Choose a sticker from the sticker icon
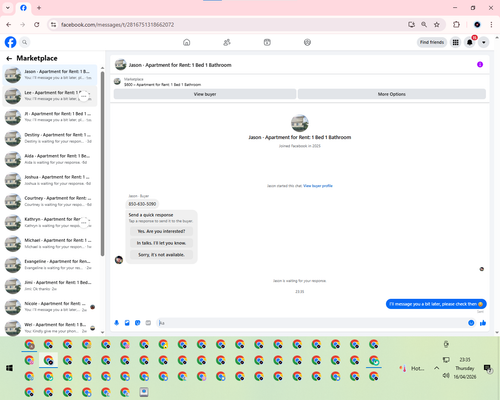The width and height of the screenshot is (500, 400). [x=138, y=323]
